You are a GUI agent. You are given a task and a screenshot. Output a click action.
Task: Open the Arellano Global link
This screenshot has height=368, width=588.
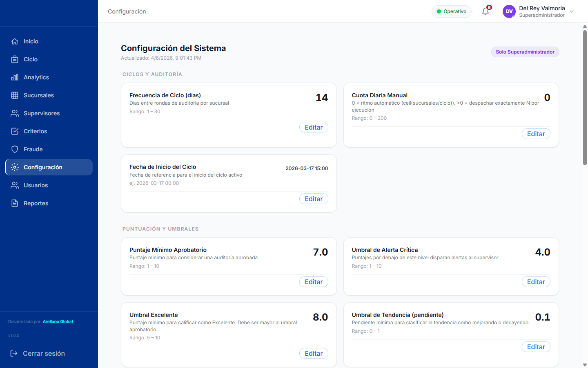click(x=58, y=322)
